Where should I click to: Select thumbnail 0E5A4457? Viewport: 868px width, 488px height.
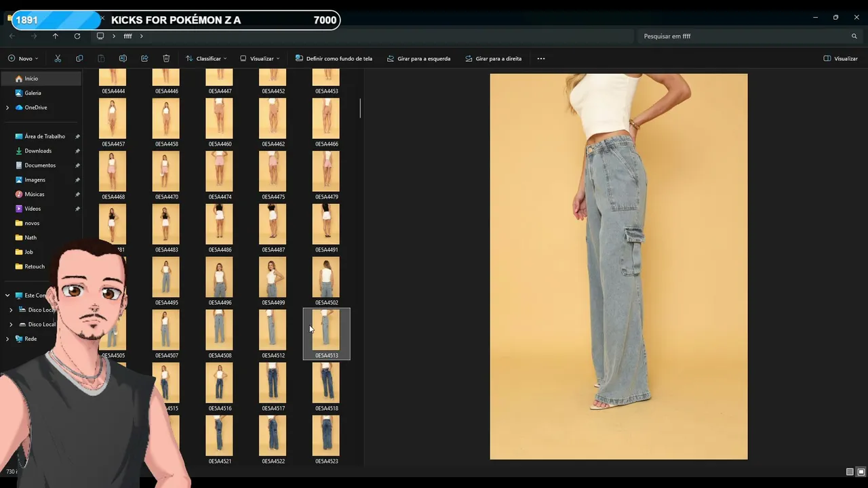click(113, 118)
